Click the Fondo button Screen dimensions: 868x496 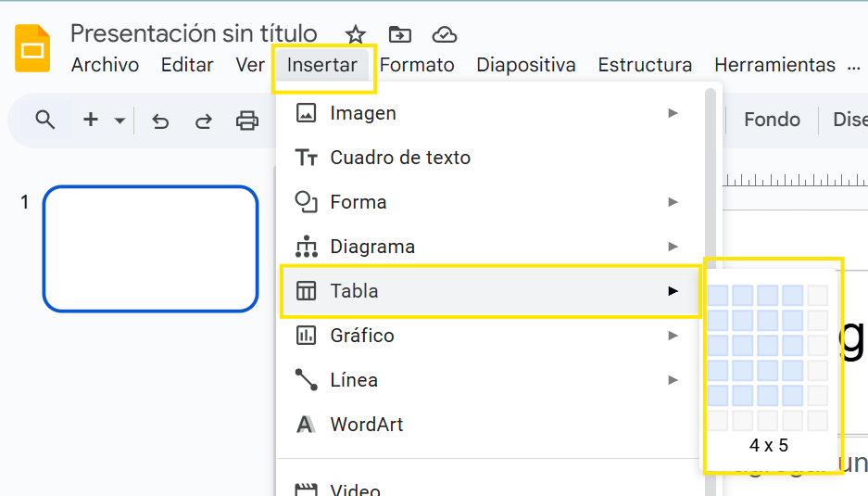pyautogui.click(x=772, y=120)
